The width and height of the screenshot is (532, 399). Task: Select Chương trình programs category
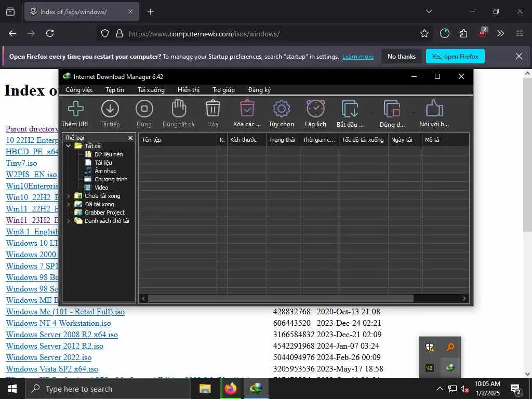tap(111, 179)
